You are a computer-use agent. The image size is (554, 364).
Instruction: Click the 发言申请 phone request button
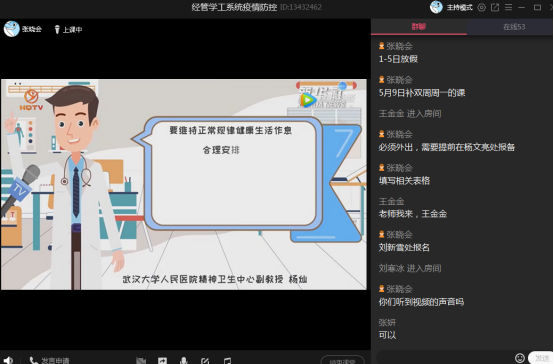pos(49,360)
